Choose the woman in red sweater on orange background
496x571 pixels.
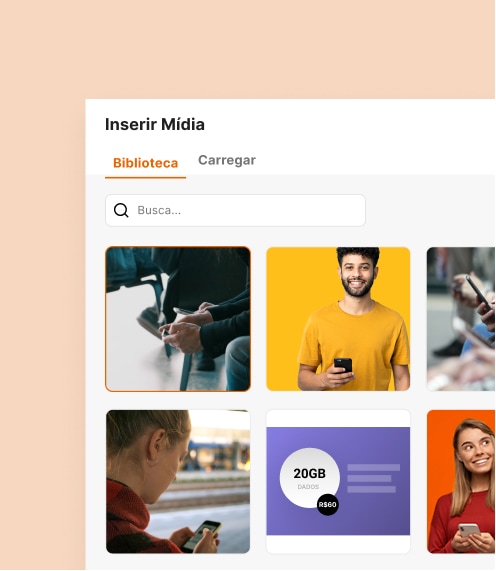461,481
